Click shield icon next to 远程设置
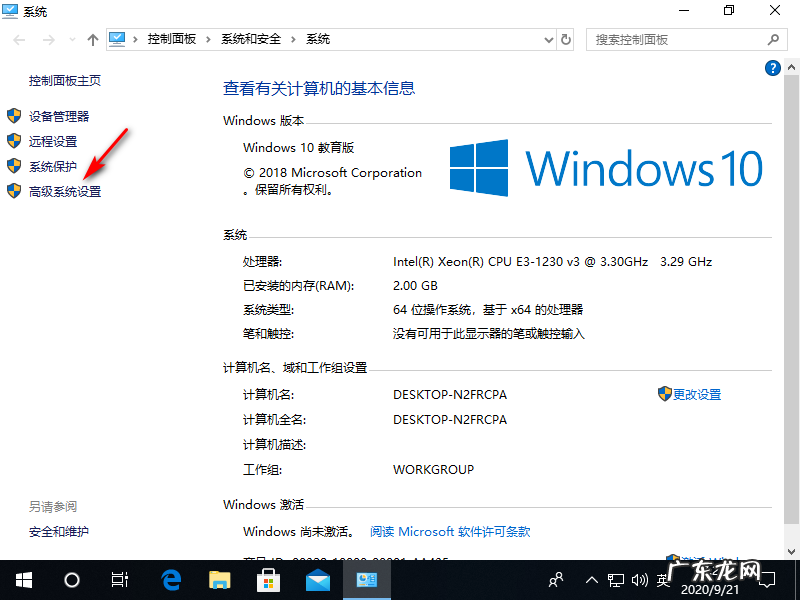Viewport: 800px width, 600px height. [14, 141]
